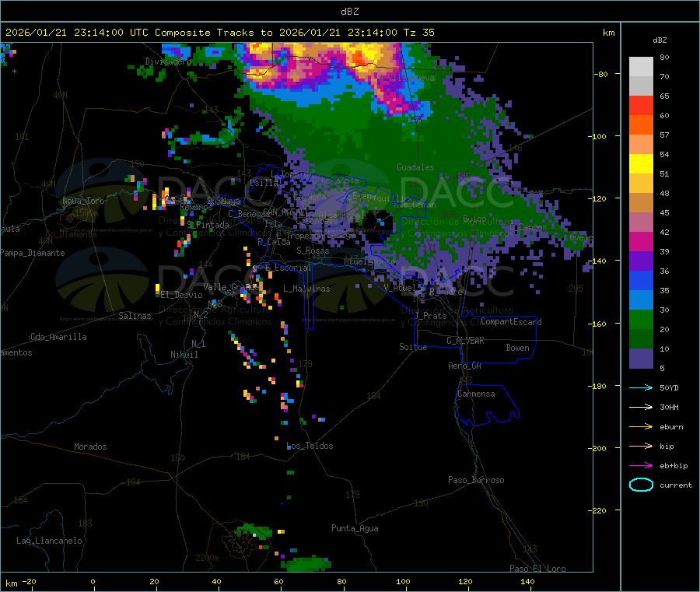This screenshot has width=700, height=592.
Task: Select the Pampa_Diamante map label
Action: (33, 253)
